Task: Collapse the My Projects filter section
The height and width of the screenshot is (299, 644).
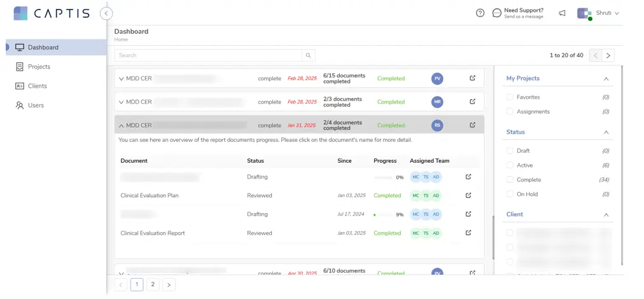Action: [x=605, y=79]
